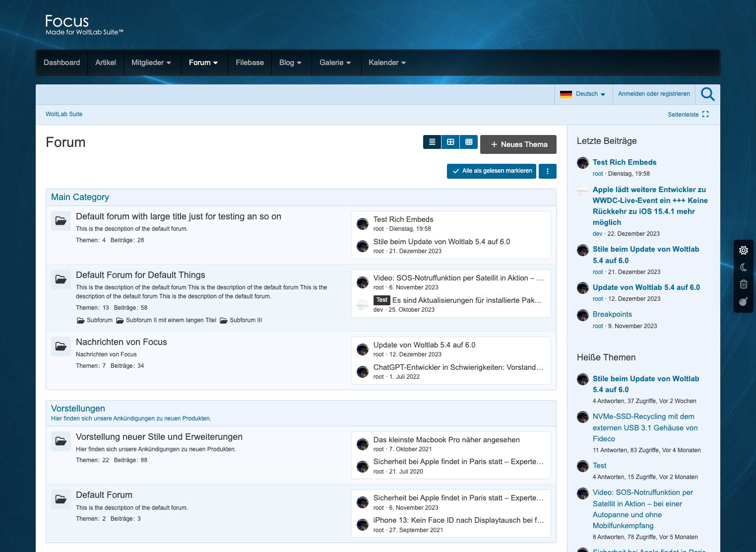Click the Seitenleiste expand icon
Image resolution: width=756 pixels, height=552 pixels.
[705, 114]
